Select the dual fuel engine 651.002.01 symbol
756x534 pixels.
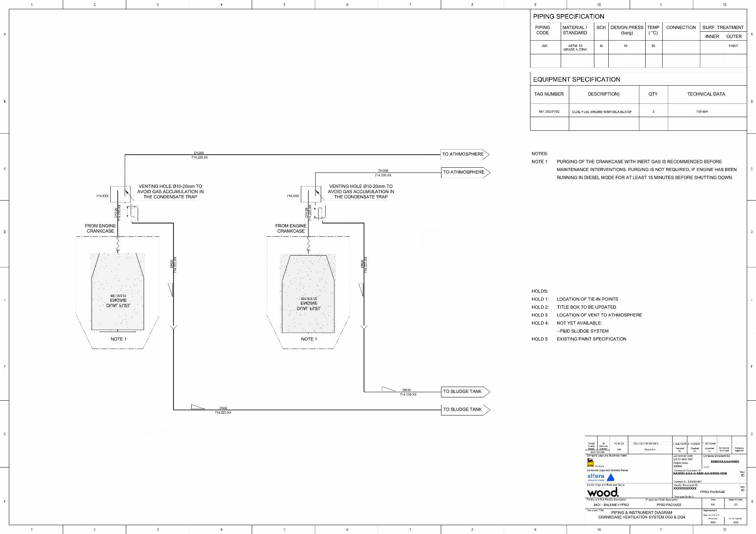pos(118,291)
